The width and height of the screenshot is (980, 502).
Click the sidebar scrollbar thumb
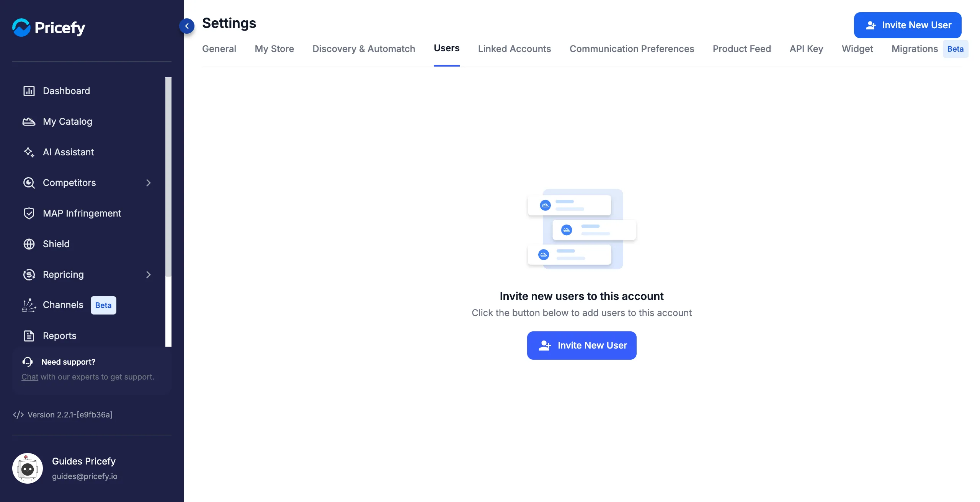point(168,177)
